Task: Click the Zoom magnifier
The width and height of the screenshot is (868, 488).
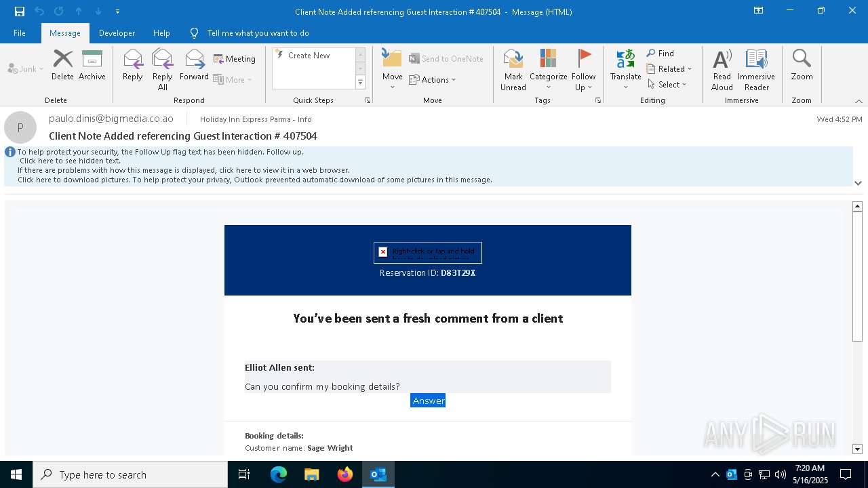Action: pyautogui.click(x=802, y=65)
